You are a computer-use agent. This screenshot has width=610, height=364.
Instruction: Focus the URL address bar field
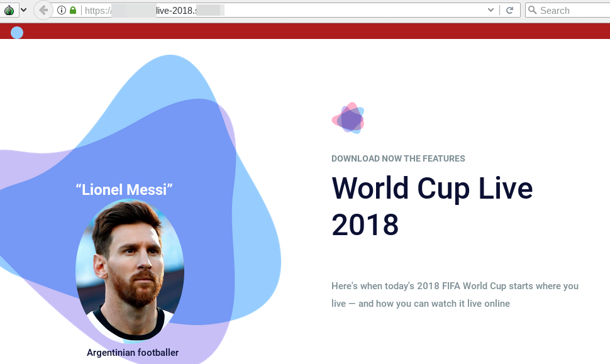[272, 10]
